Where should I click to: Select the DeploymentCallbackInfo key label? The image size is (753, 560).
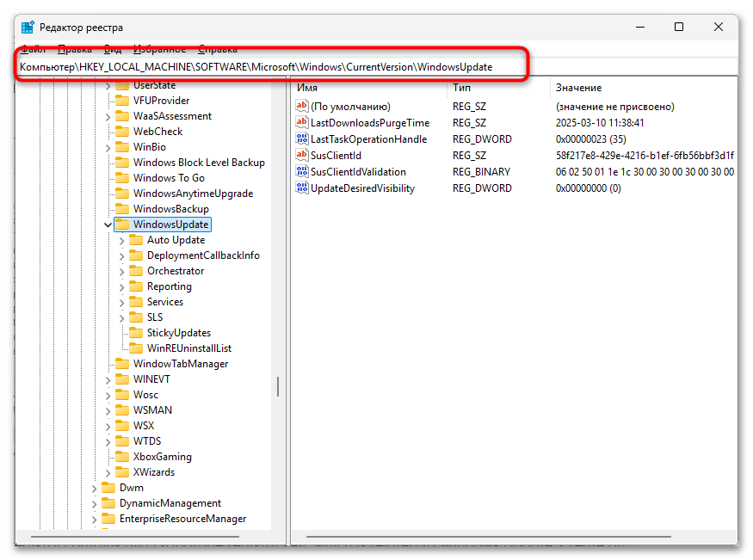[203, 255]
